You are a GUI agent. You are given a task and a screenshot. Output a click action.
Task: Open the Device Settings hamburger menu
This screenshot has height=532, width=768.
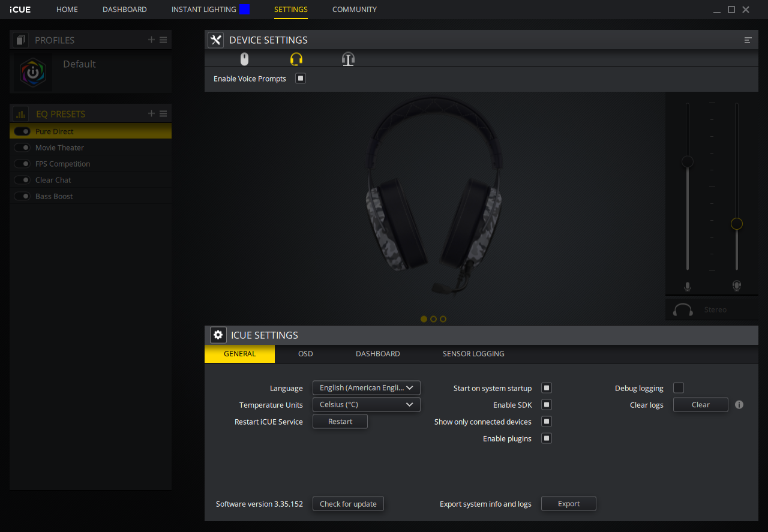748,40
